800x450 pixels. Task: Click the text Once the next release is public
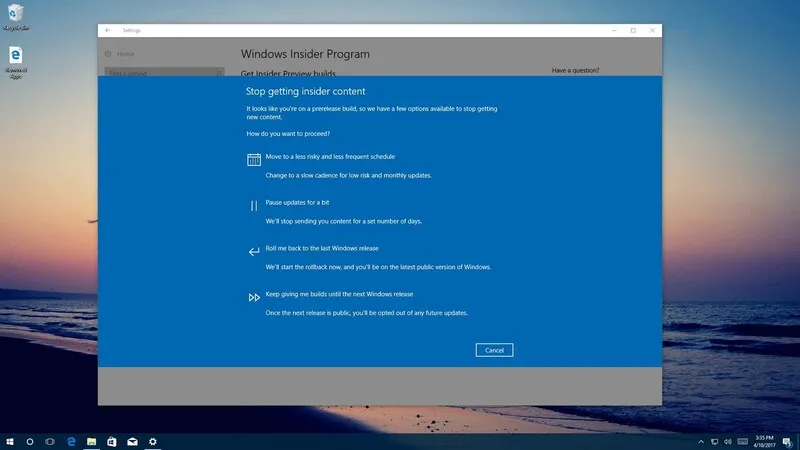click(366, 313)
